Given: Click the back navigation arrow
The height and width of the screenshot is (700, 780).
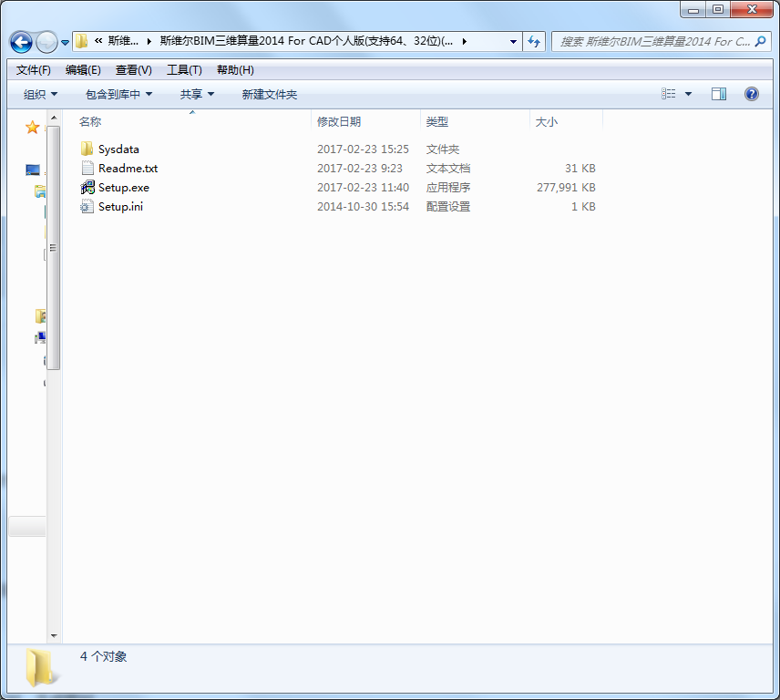Looking at the screenshot, I should pos(21,42).
